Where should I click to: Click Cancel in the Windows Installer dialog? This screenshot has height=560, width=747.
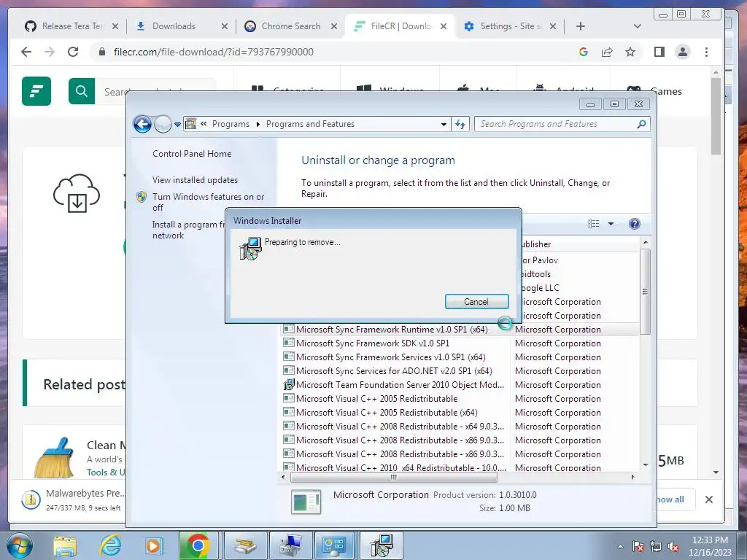pos(476,301)
